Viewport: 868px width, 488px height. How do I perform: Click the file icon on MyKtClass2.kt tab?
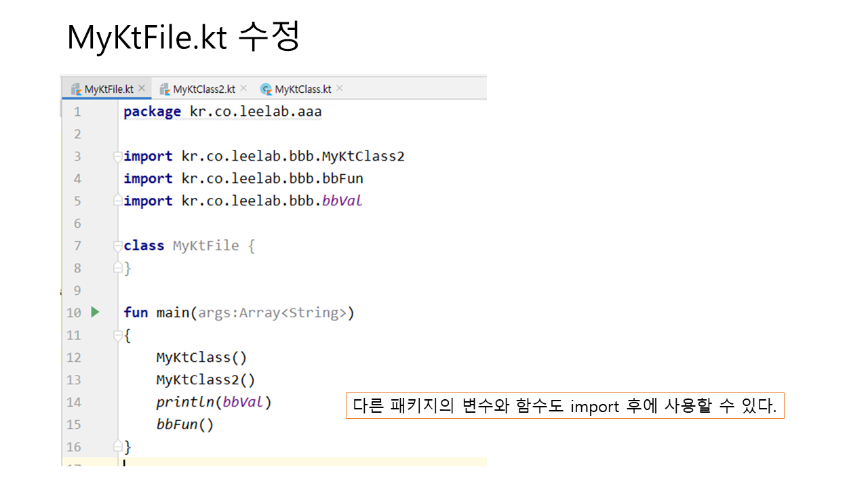[x=164, y=89]
